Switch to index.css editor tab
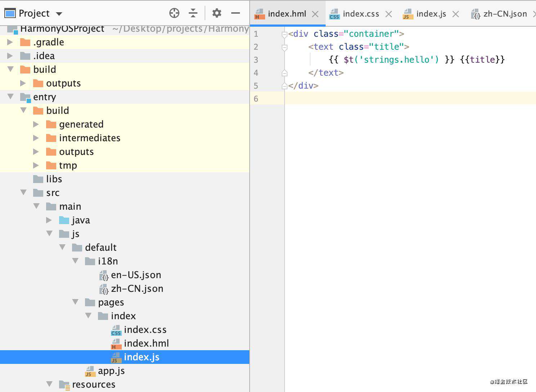This screenshot has width=536, height=392. point(361,14)
